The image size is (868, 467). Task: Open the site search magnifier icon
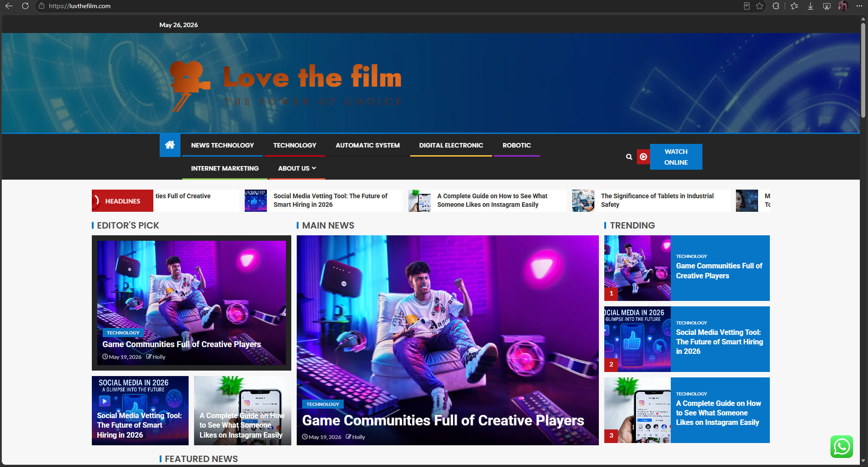[x=629, y=157]
